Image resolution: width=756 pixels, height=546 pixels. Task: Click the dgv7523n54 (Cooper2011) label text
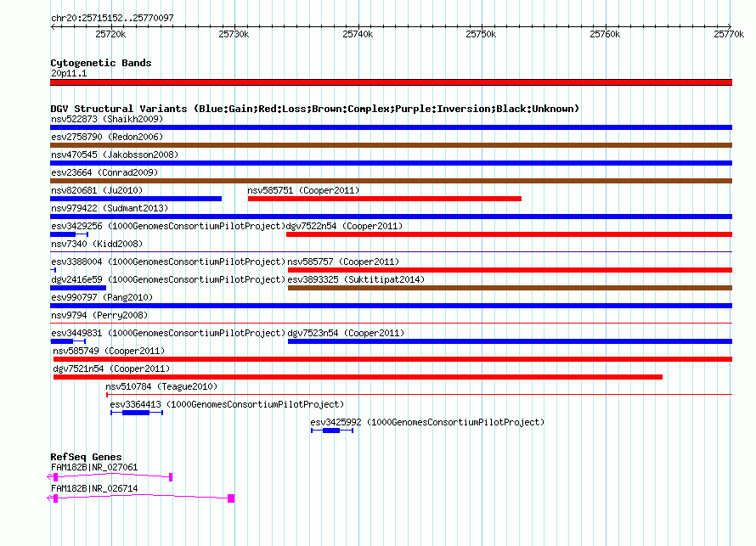pos(346,333)
